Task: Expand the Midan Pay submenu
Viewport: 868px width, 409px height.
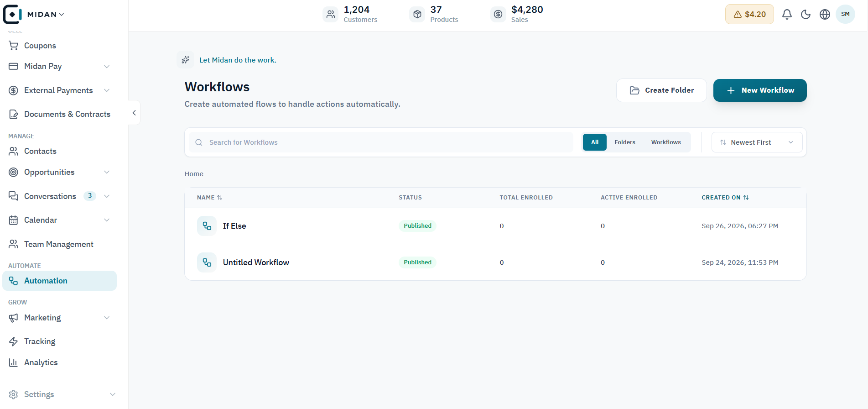Action: (x=107, y=67)
